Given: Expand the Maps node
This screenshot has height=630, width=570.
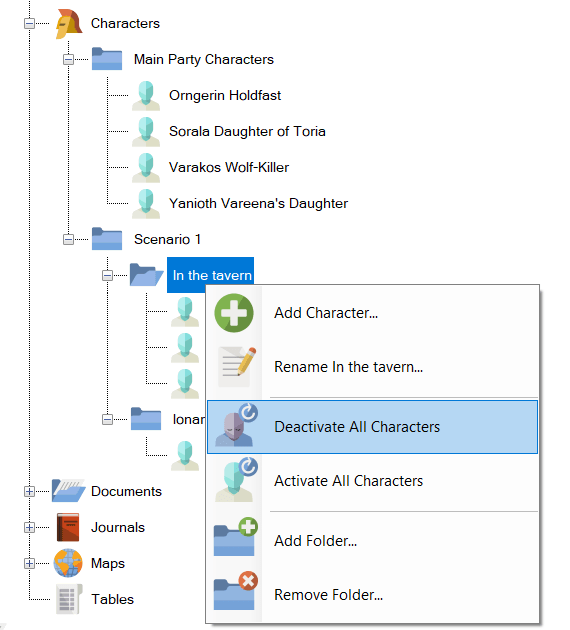Looking at the screenshot, I should (29, 563).
